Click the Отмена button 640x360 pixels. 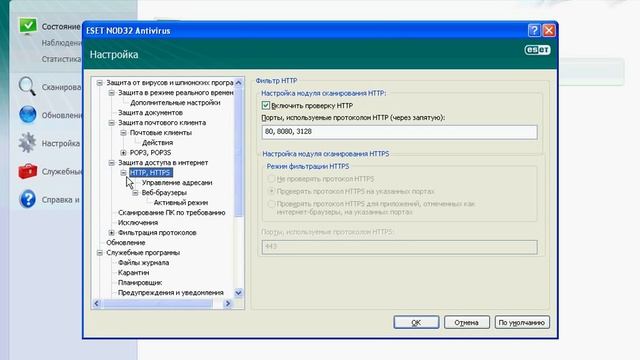point(467,322)
